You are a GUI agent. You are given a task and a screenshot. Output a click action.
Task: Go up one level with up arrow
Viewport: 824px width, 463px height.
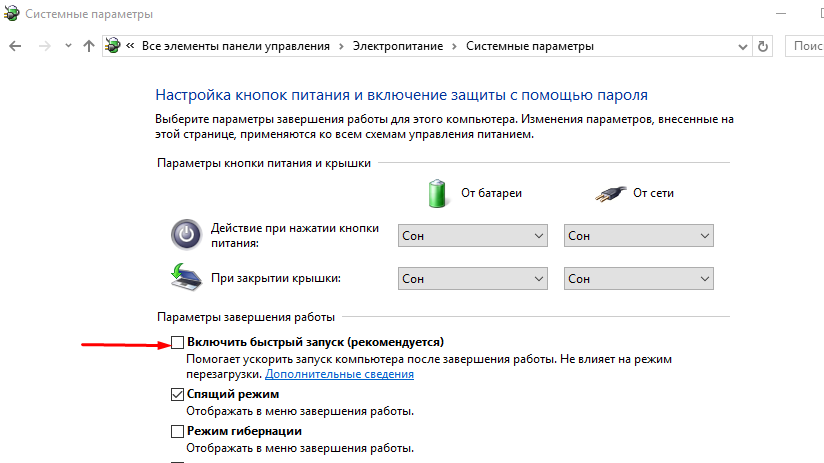(89, 46)
